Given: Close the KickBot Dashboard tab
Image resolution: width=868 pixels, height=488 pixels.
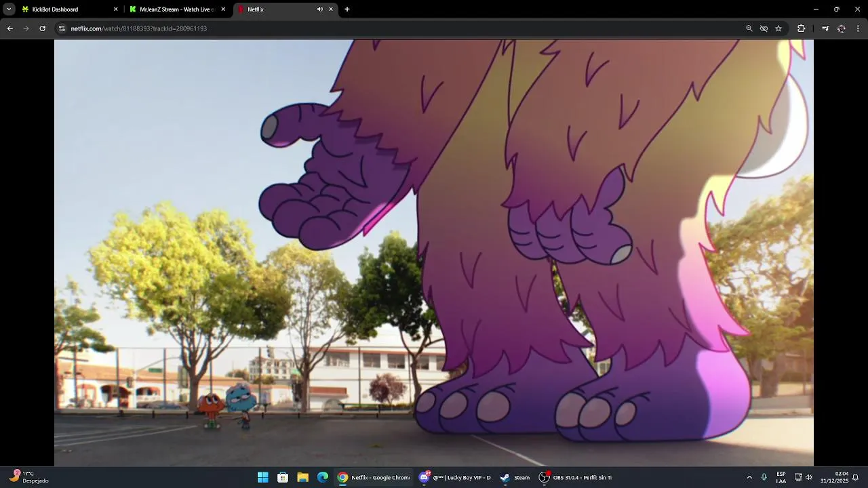Looking at the screenshot, I should 115,9.
